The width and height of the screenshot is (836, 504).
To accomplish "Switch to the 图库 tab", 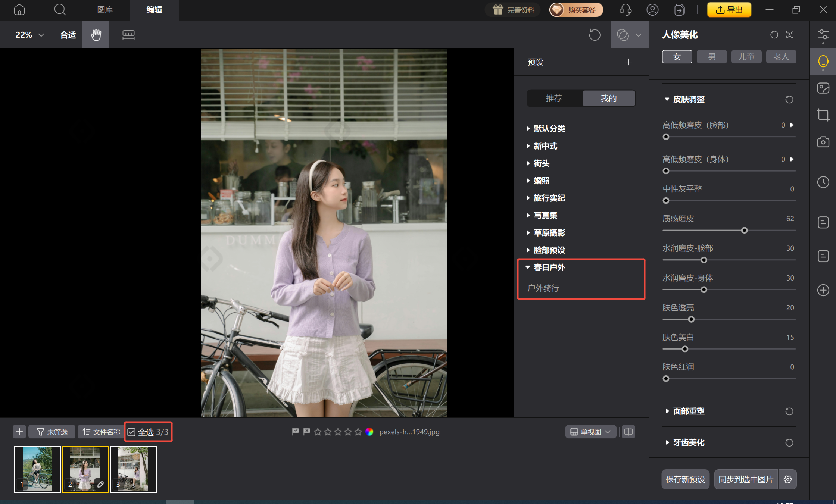I will pyautogui.click(x=105, y=10).
